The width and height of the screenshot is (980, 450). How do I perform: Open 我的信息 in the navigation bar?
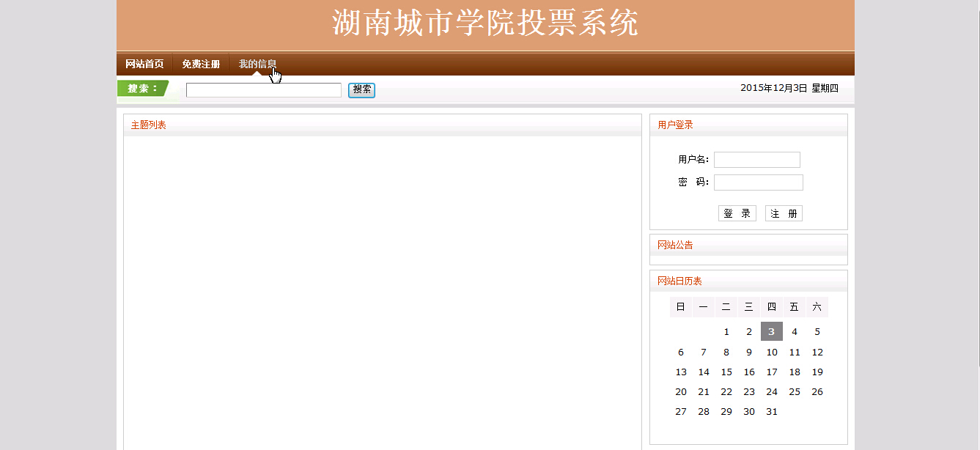coord(257,64)
